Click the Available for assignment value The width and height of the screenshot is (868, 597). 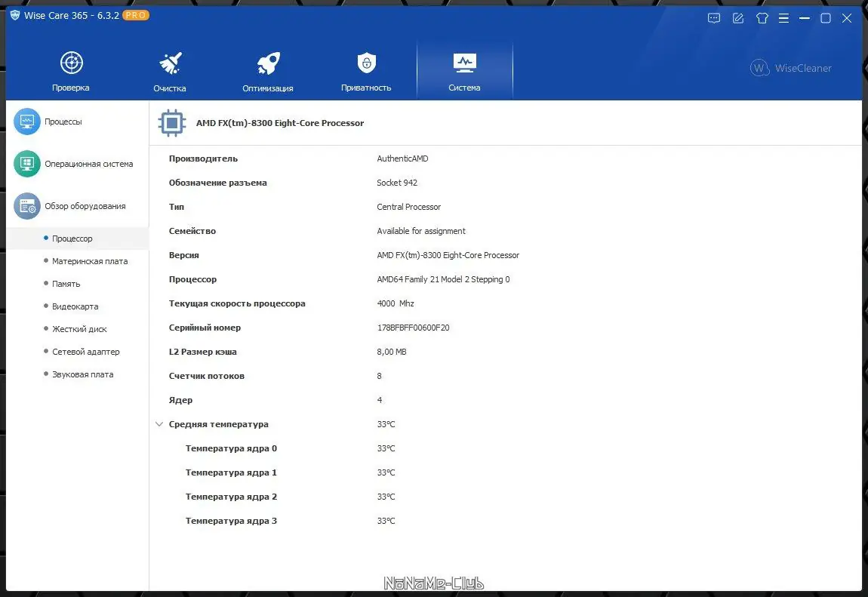tap(420, 231)
